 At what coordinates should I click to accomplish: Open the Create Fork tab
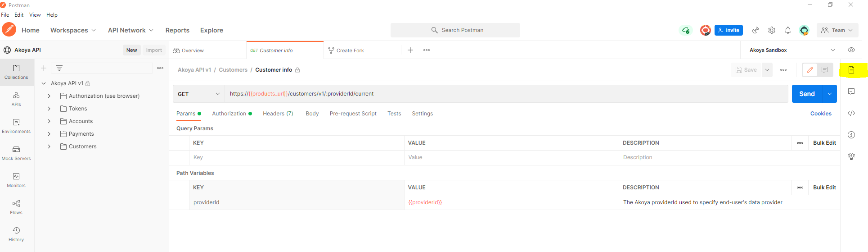click(x=350, y=50)
